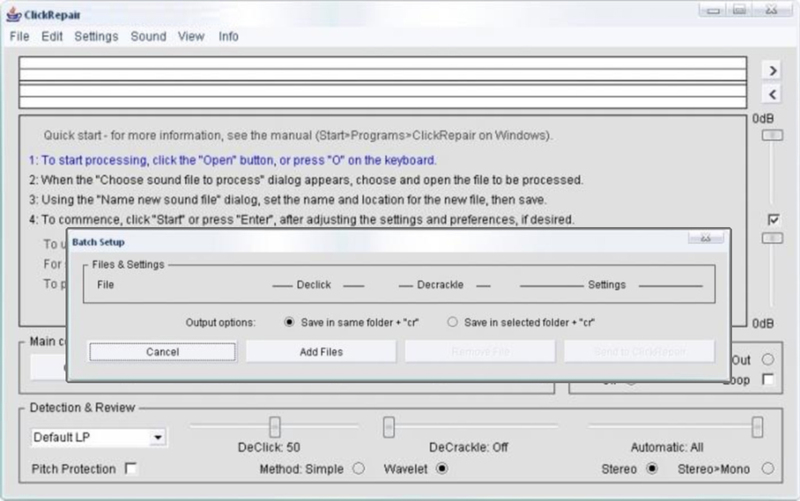Open the Info menu
This screenshot has width=800, height=501.
point(228,36)
